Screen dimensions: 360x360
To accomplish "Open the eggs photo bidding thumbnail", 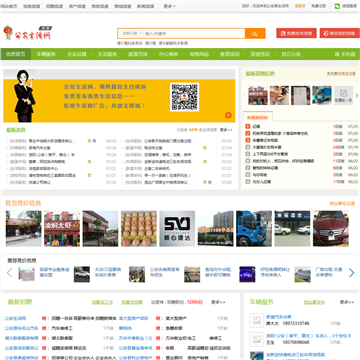I will (x=139, y=229).
